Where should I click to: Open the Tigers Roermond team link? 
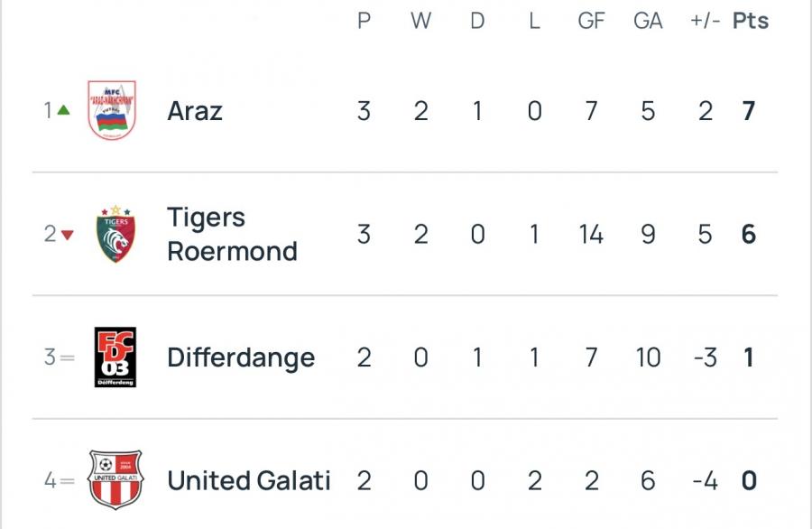tap(231, 234)
